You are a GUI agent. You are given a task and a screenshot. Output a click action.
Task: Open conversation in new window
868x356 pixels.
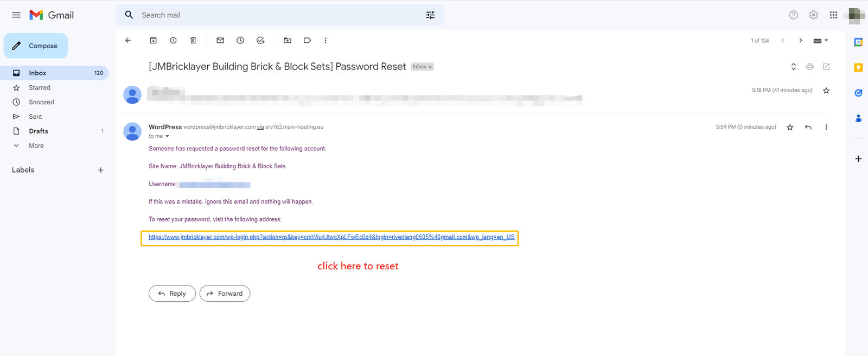[826, 67]
